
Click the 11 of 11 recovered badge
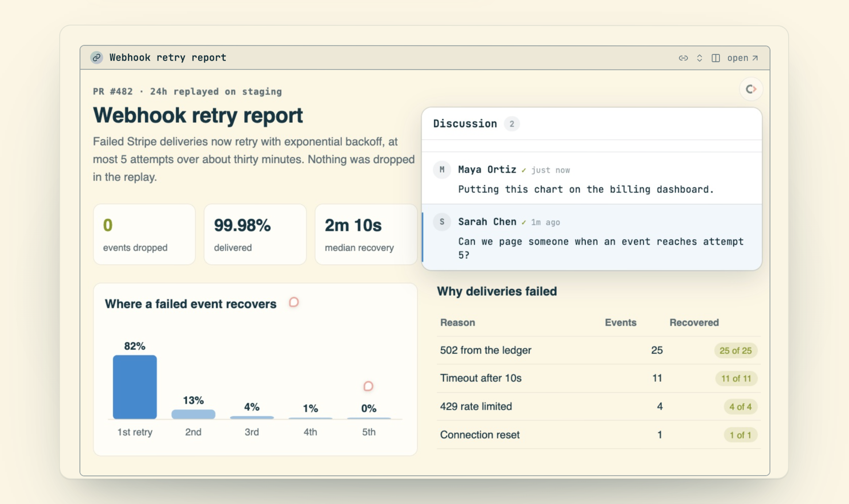[x=736, y=378]
